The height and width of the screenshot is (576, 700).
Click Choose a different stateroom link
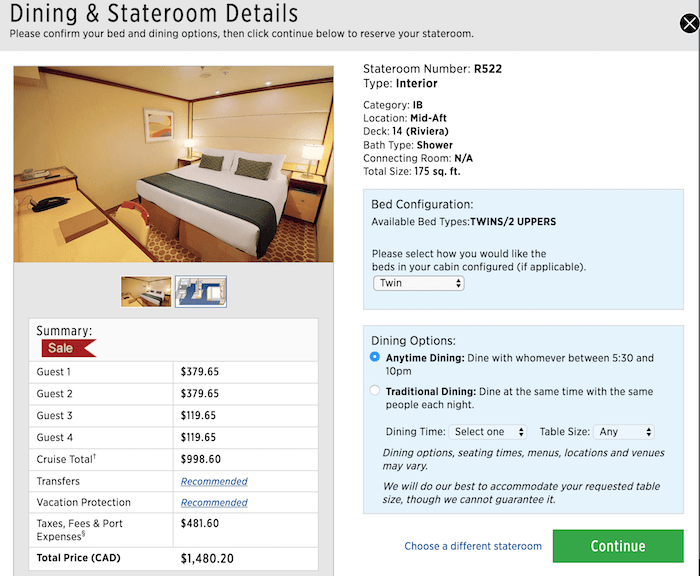click(x=473, y=546)
